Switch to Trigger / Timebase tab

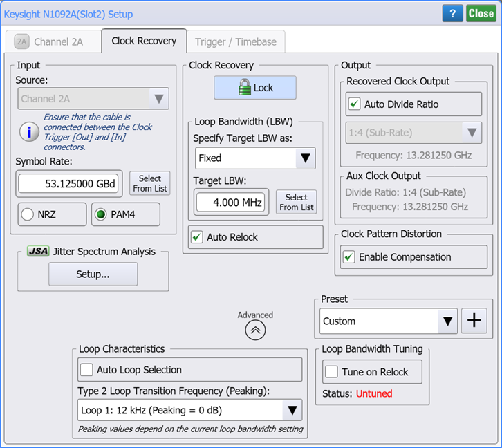pyautogui.click(x=236, y=41)
